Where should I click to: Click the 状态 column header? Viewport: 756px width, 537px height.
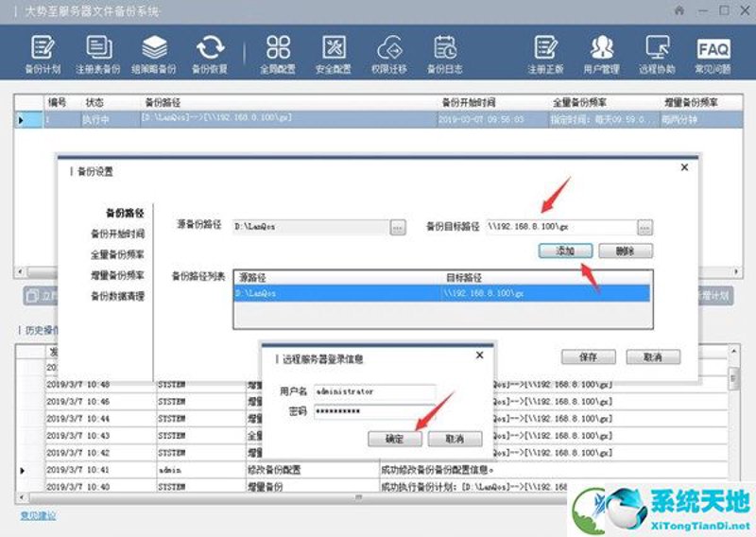[110, 102]
